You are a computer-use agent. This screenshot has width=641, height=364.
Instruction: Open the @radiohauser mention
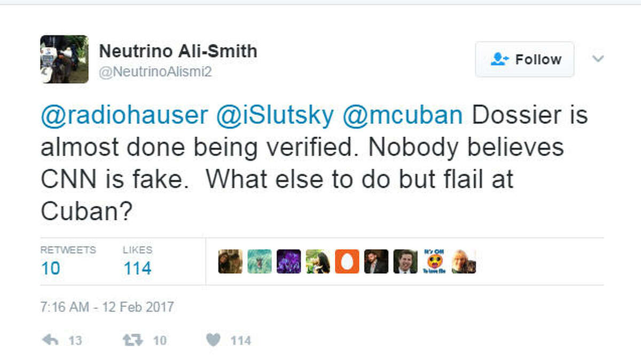point(124,116)
